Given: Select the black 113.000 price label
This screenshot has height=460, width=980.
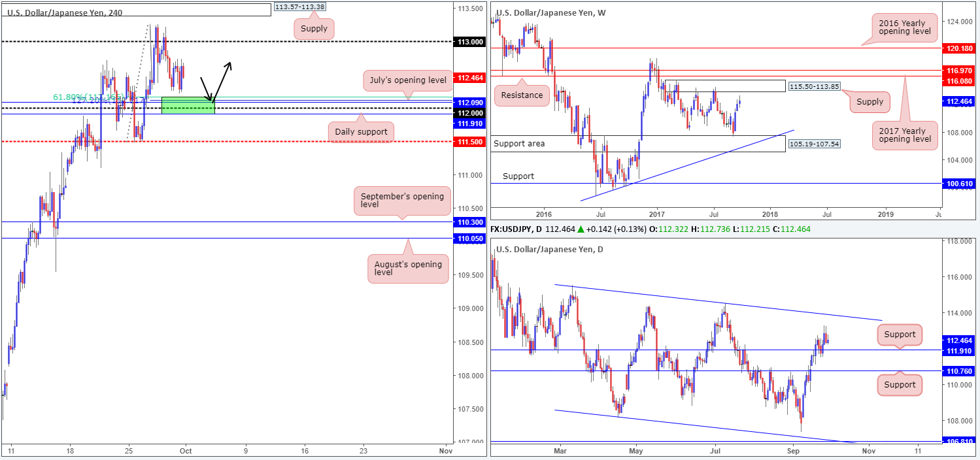Looking at the screenshot, I should click(468, 41).
